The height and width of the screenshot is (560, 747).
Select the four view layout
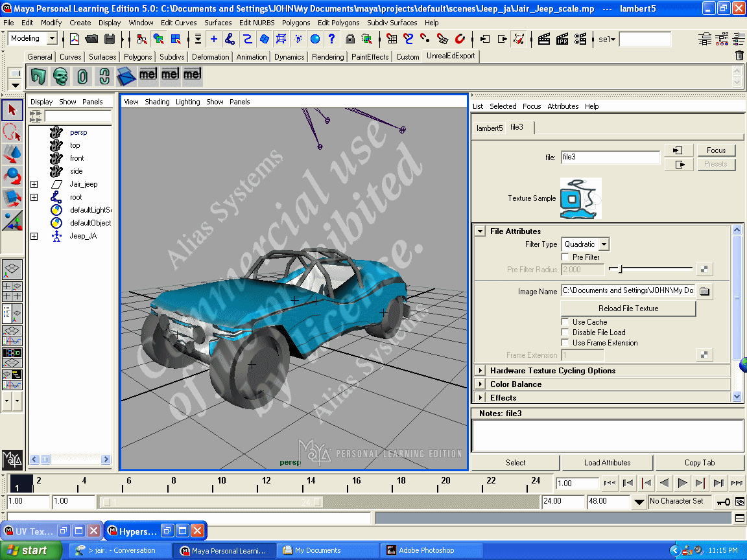12,292
